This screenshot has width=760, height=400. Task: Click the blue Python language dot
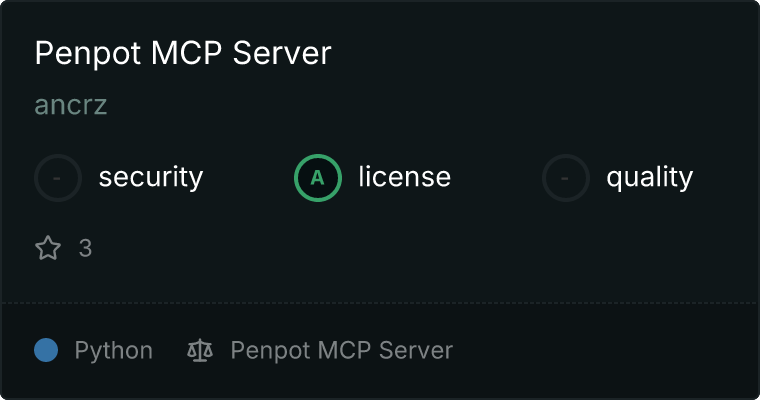tap(46, 350)
